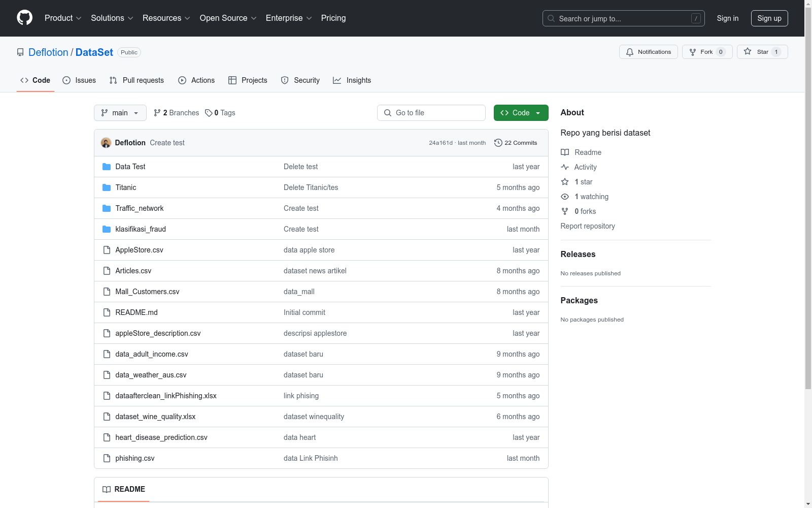Open the Pull requests tab
The width and height of the screenshot is (812, 508).
click(x=137, y=80)
